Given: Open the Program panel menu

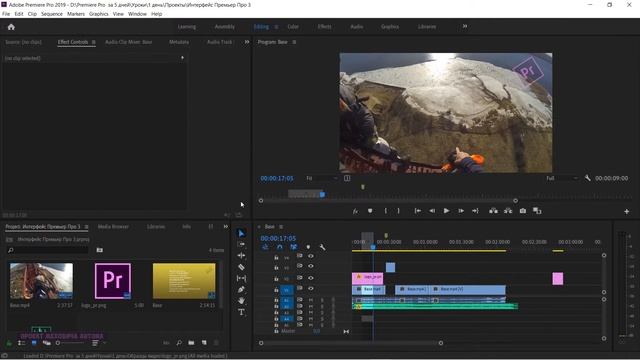Looking at the screenshot, I should coord(294,42).
